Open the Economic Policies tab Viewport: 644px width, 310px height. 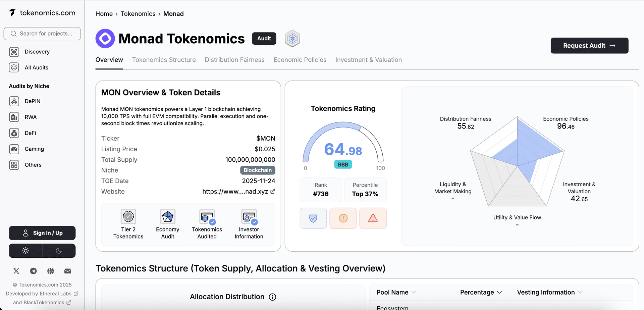pos(300,60)
